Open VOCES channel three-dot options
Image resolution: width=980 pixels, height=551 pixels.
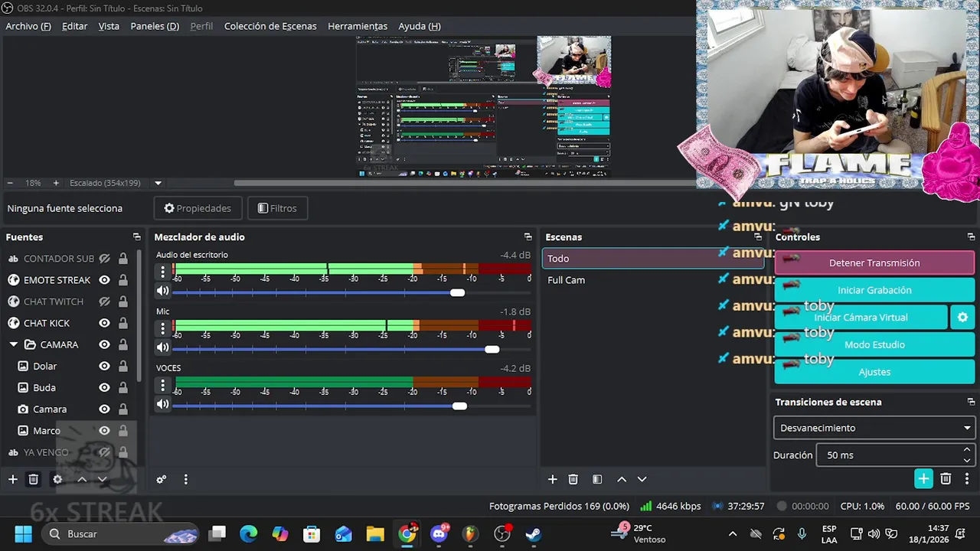click(162, 385)
